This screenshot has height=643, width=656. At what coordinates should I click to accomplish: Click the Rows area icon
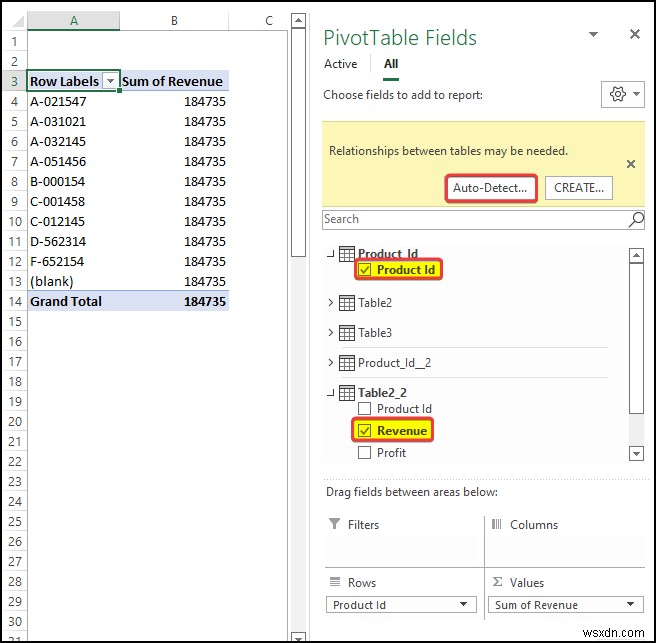pyautogui.click(x=335, y=582)
